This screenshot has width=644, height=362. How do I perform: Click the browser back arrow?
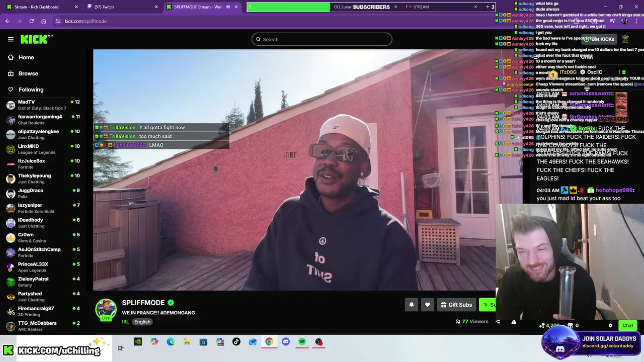7,21
